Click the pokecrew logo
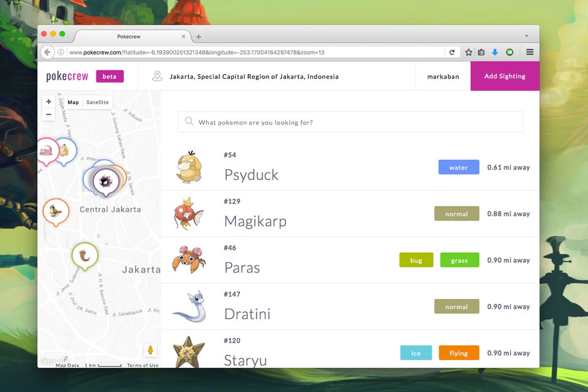This screenshot has width=588, height=392. point(67,76)
